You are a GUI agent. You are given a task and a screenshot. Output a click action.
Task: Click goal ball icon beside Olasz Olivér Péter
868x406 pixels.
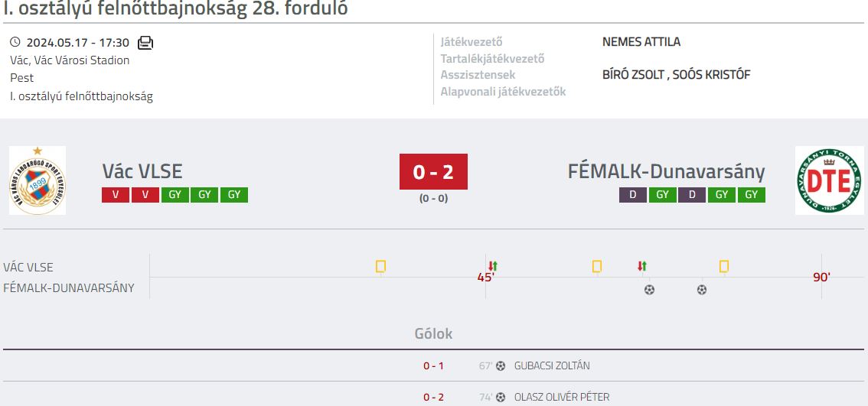[501, 397]
